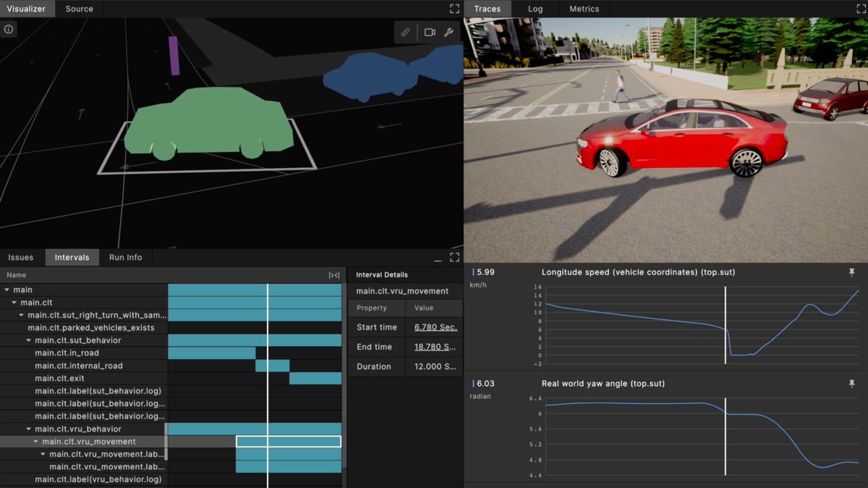Click the info icon in visualizer corner

click(9, 30)
